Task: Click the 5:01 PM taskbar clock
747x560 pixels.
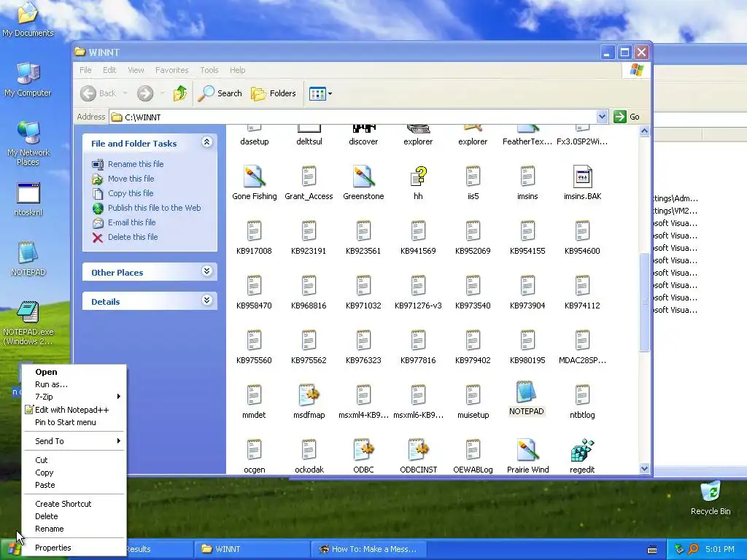Action: pyautogui.click(x=720, y=549)
